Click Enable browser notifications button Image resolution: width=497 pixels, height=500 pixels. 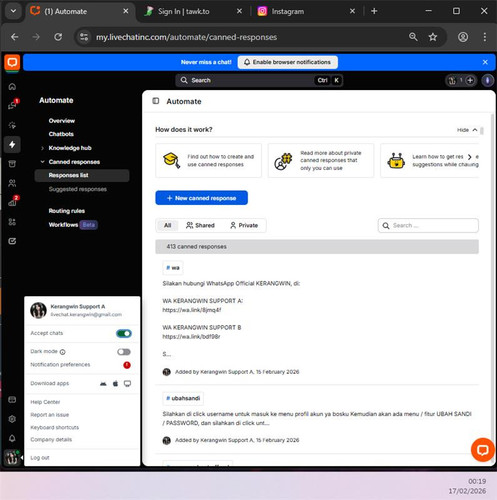pyautogui.click(x=287, y=62)
